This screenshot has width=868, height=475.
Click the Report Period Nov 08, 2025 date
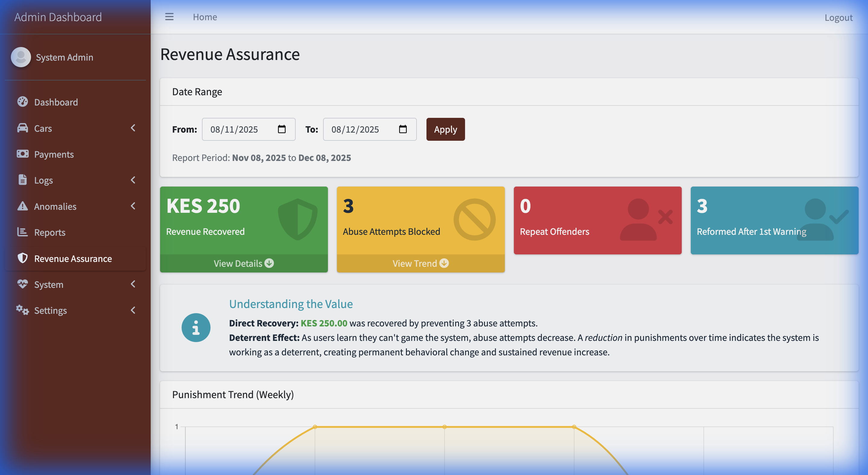[259, 157]
